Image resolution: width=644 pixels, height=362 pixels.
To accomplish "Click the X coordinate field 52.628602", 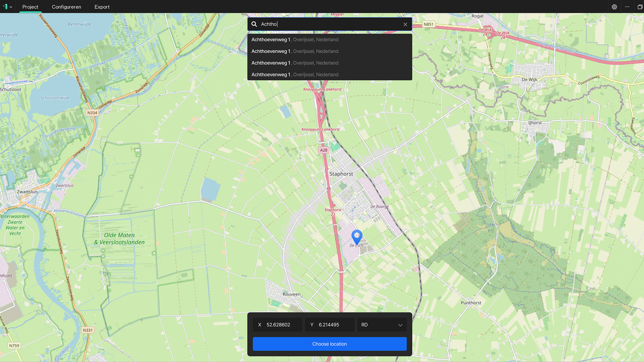I will [x=277, y=325].
